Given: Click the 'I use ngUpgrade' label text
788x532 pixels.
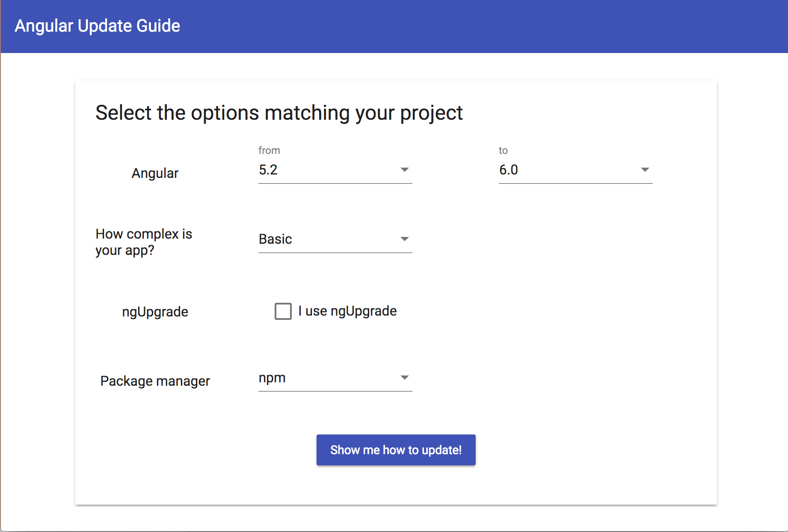Looking at the screenshot, I should [x=347, y=311].
